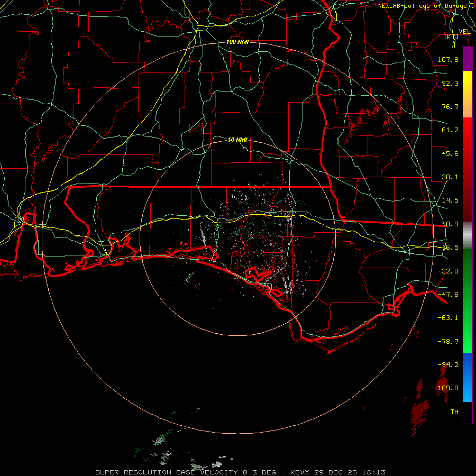Screen dimensions: 476x476
Task: Click the -0.9 velocity scale value
Action: coord(450,224)
